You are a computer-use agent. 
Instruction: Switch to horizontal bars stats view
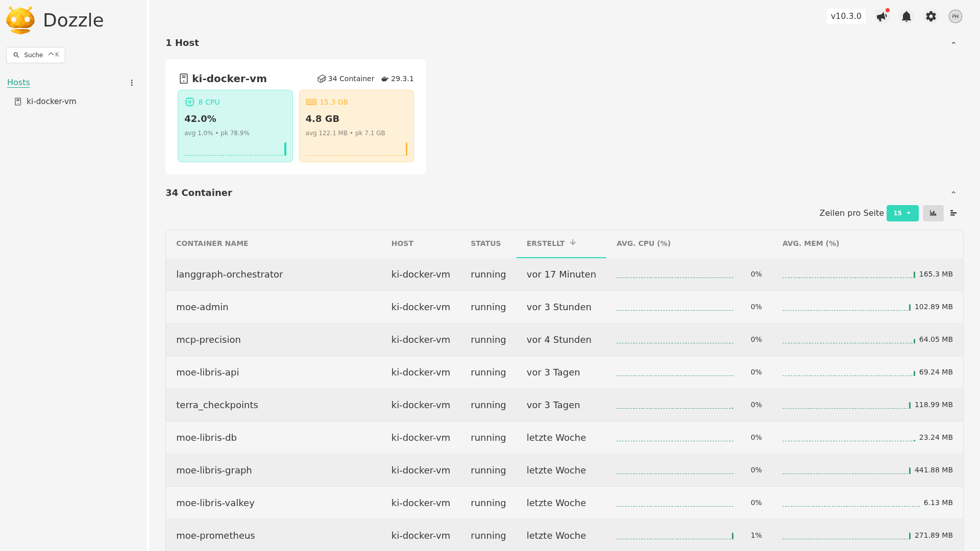click(x=953, y=213)
